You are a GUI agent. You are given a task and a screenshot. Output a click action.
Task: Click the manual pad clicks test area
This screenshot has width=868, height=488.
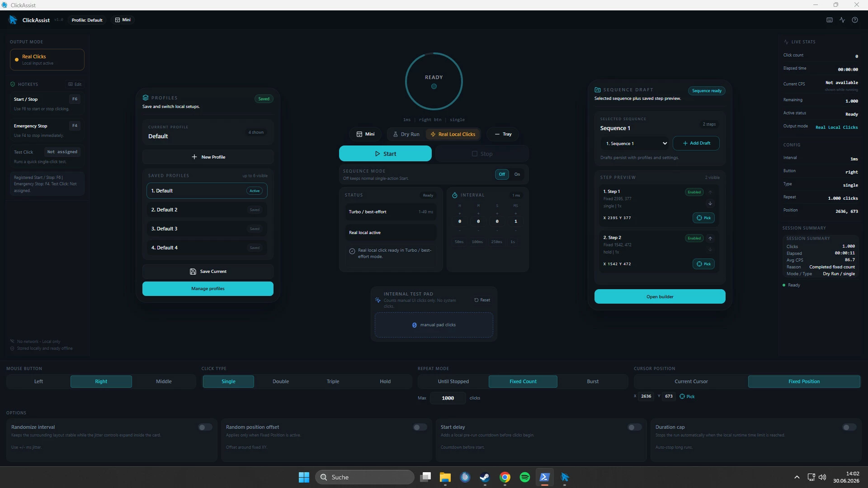point(434,325)
